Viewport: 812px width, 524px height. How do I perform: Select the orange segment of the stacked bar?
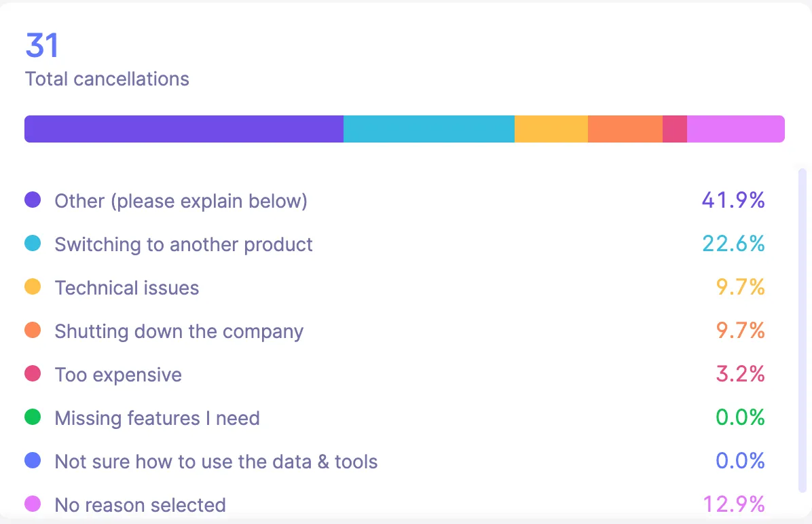[x=625, y=129]
